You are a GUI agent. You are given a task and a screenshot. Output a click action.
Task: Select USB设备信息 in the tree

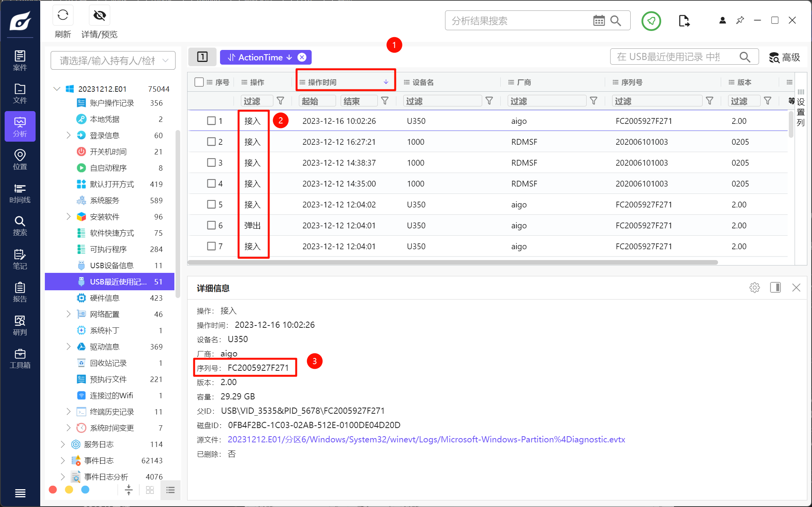coord(111,265)
